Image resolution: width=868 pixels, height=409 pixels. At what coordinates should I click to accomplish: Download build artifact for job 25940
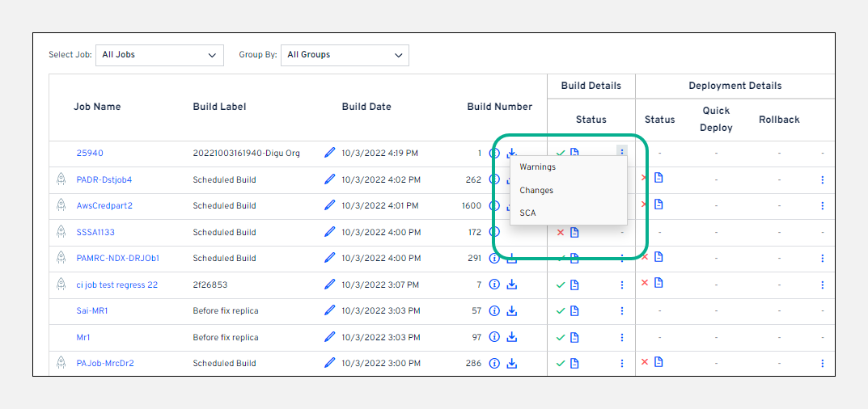[512, 152]
